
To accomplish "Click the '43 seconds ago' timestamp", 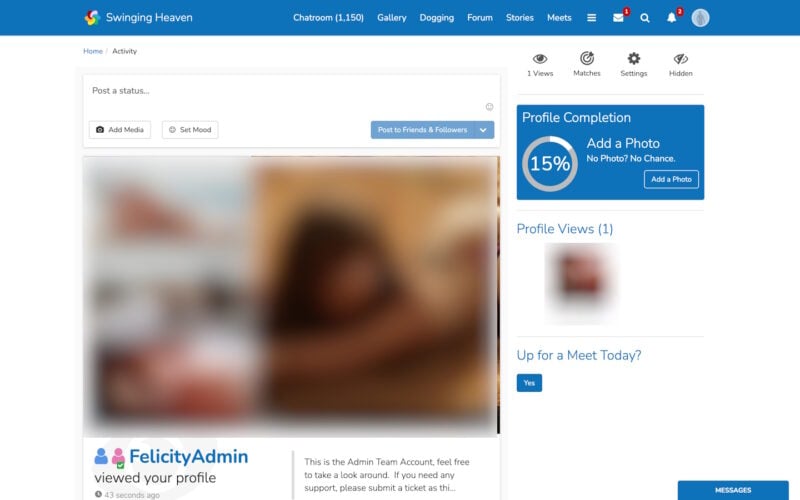I will pyautogui.click(x=132, y=494).
